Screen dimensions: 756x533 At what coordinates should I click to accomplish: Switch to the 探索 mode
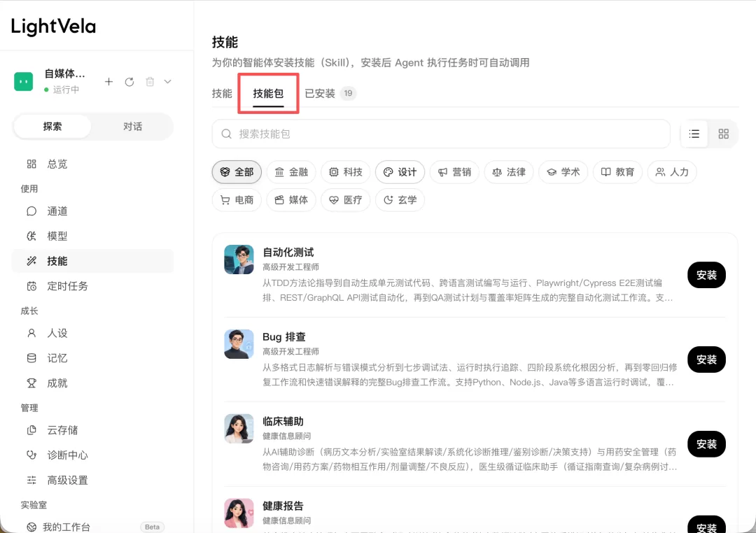(x=52, y=127)
